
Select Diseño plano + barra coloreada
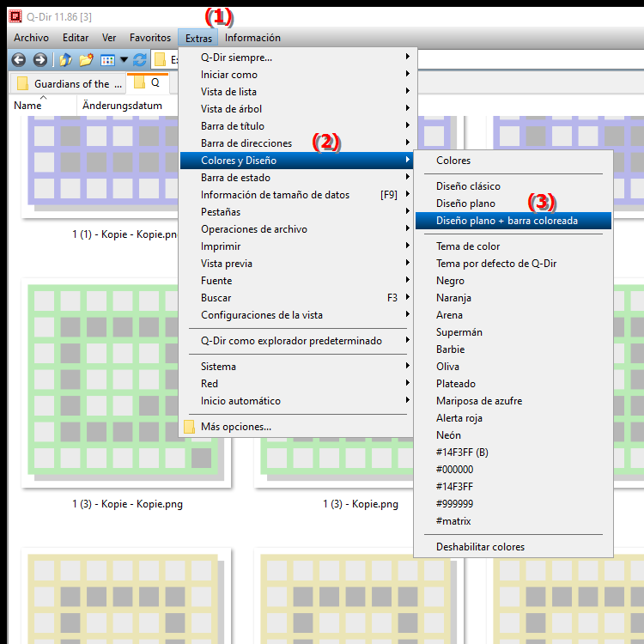tap(513, 221)
